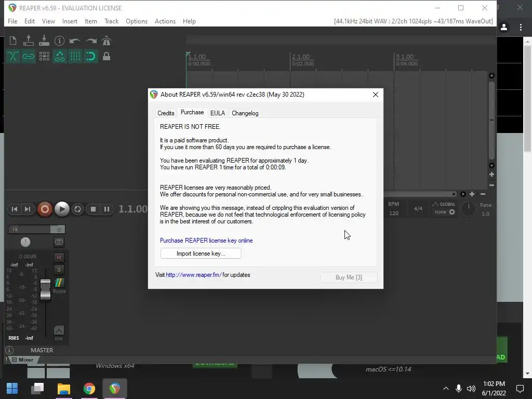Screen dimensions: 532x399
Task: Mute the master track
Action: [x=59, y=258]
